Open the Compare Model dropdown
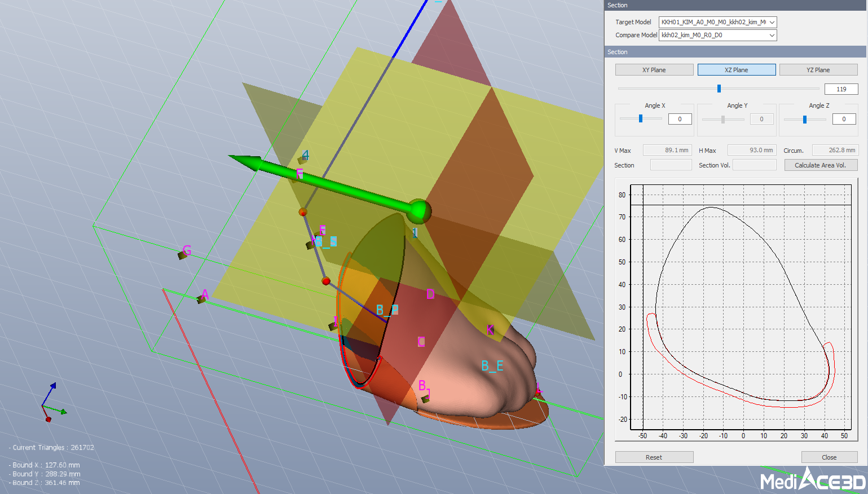868x494 pixels. tap(718, 35)
